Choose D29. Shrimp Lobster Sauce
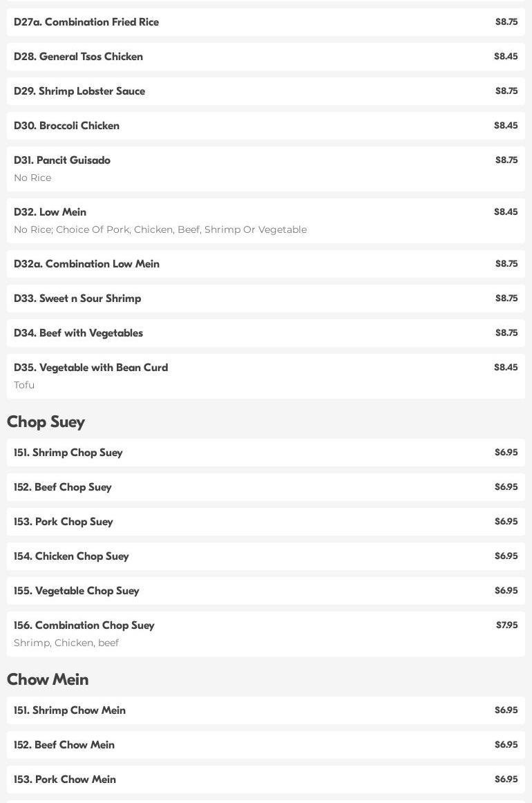The height and width of the screenshot is (803, 532). pyautogui.click(x=79, y=91)
